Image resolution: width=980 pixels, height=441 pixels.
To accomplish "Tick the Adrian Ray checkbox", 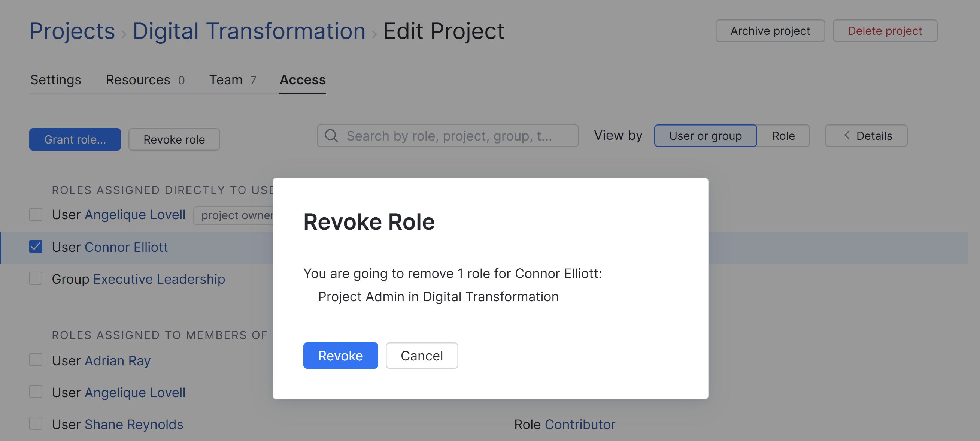I will click(x=36, y=360).
